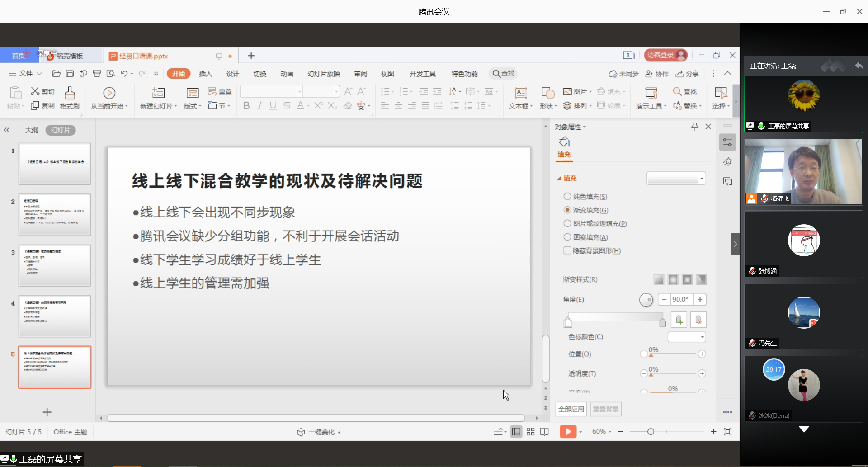Click the New Slide (新建幻灯片) icon
868x467 pixels.
tap(158, 93)
